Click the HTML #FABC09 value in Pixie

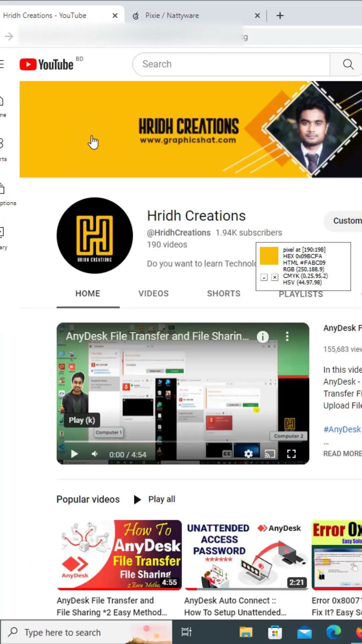click(x=304, y=263)
